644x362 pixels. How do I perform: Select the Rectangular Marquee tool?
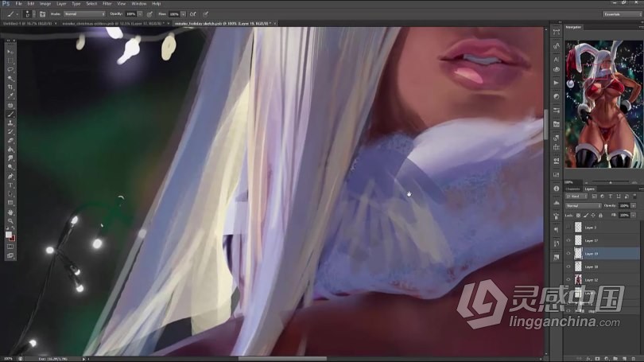pos(10,60)
